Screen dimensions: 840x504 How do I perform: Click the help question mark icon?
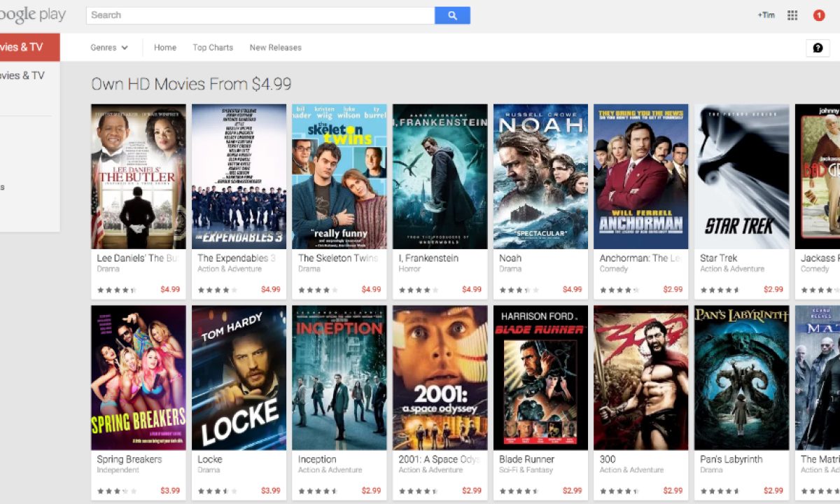(818, 48)
